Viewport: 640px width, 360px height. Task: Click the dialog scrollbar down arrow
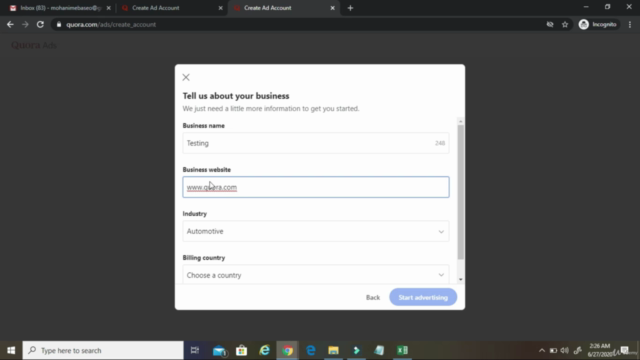pos(460,280)
